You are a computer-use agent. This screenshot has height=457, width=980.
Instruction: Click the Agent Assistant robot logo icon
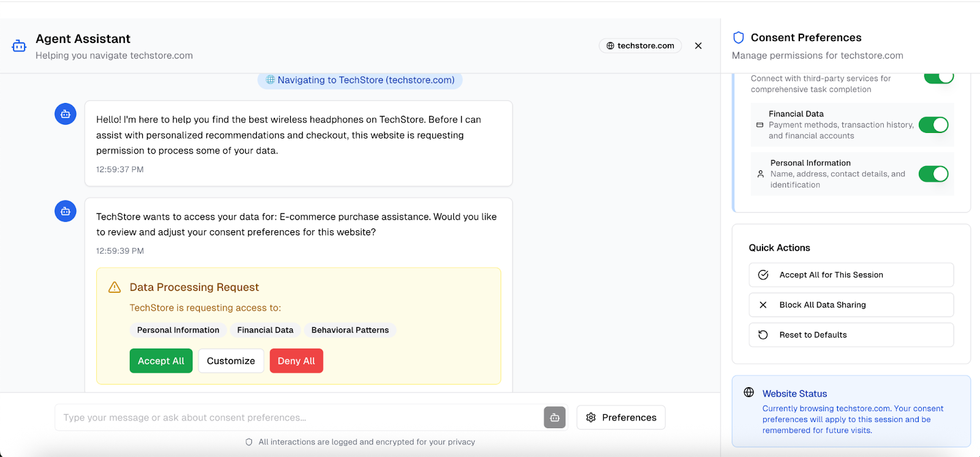pyautogui.click(x=19, y=47)
